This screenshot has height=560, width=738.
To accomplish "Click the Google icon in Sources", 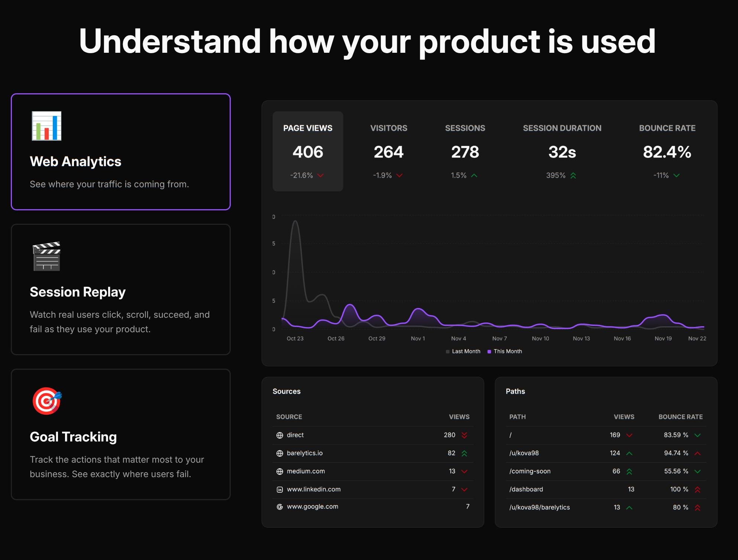I will [x=280, y=507].
